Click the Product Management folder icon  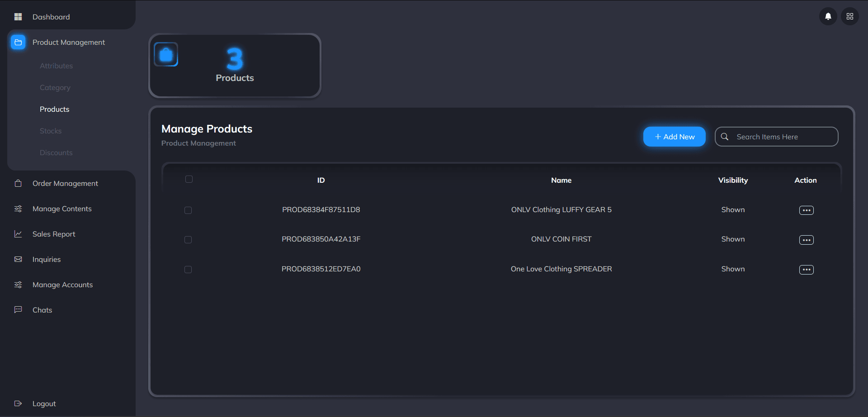18,42
